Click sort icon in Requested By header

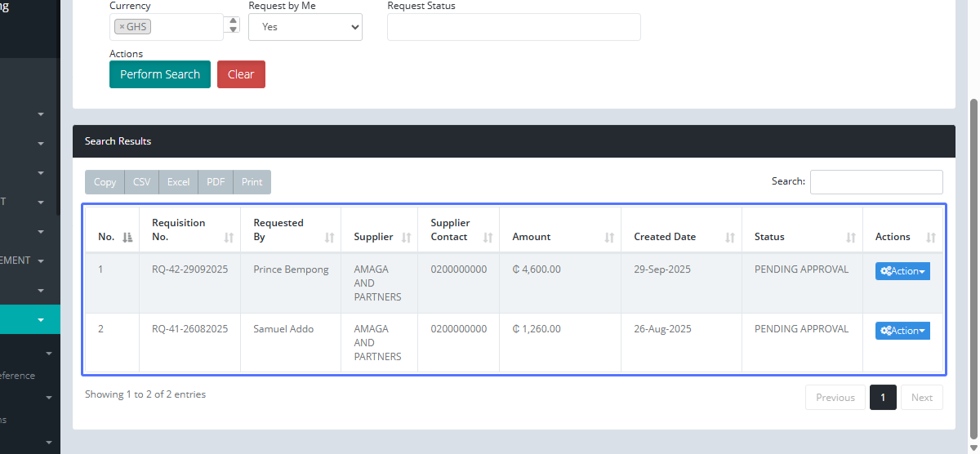pos(329,238)
